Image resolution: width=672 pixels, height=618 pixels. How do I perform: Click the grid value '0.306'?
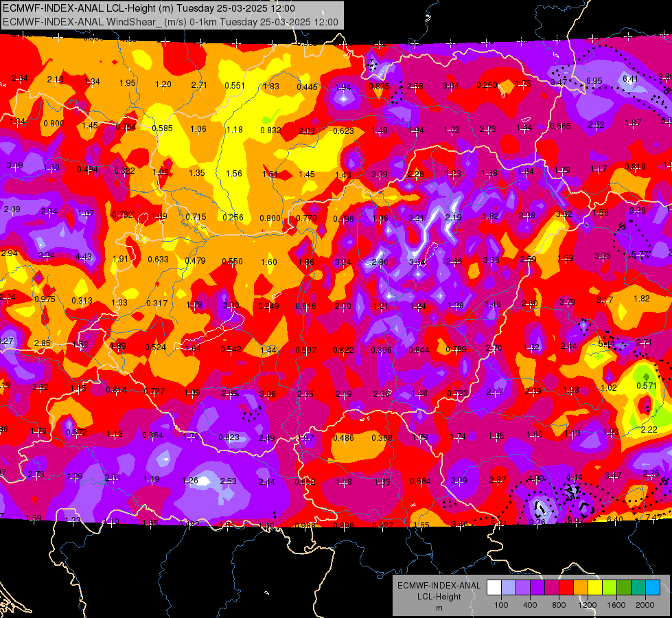coord(382,350)
